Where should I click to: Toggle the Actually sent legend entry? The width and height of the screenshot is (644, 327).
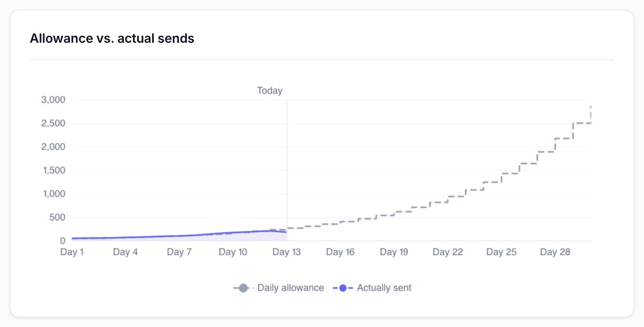pos(372,288)
